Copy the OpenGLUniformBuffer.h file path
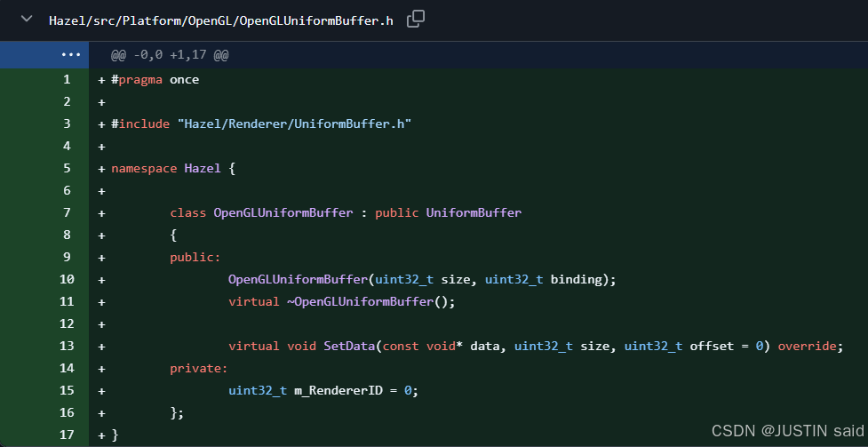Image resolution: width=868 pixels, height=447 pixels. click(415, 19)
